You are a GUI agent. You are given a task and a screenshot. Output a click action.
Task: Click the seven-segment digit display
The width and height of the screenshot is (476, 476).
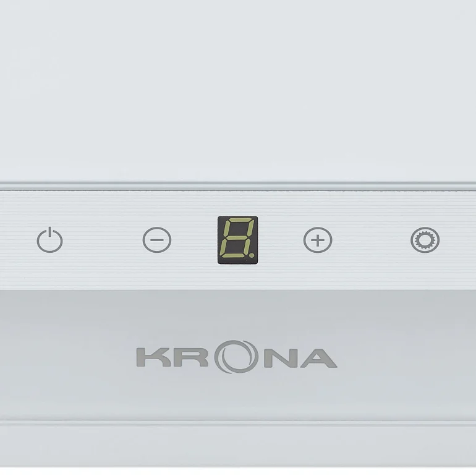coord(238,240)
